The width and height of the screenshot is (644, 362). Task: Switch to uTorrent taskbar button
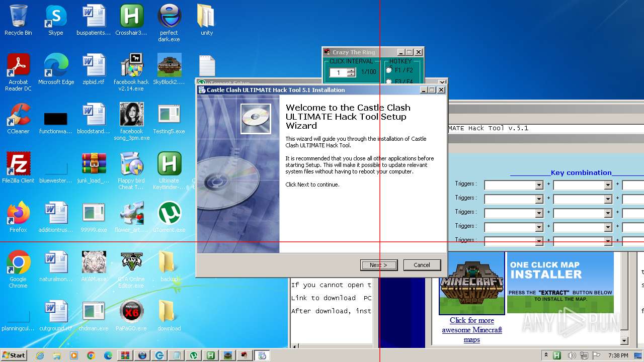click(x=194, y=355)
